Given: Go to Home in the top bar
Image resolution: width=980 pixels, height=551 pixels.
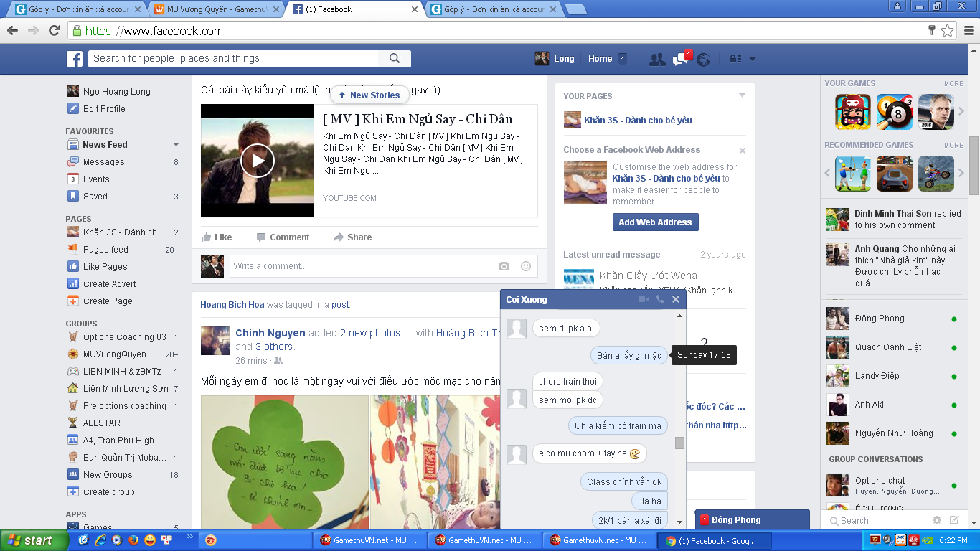Looking at the screenshot, I should pos(600,59).
